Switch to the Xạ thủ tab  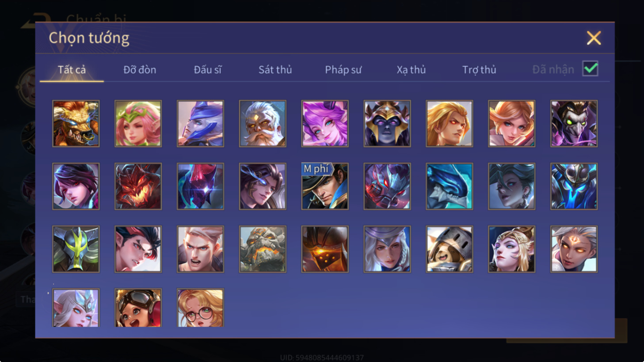(411, 69)
